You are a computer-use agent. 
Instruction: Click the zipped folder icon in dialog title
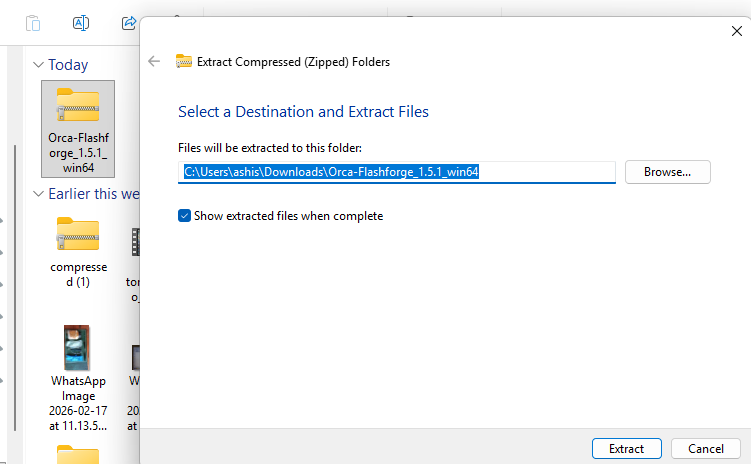pyautogui.click(x=183, y=61)
